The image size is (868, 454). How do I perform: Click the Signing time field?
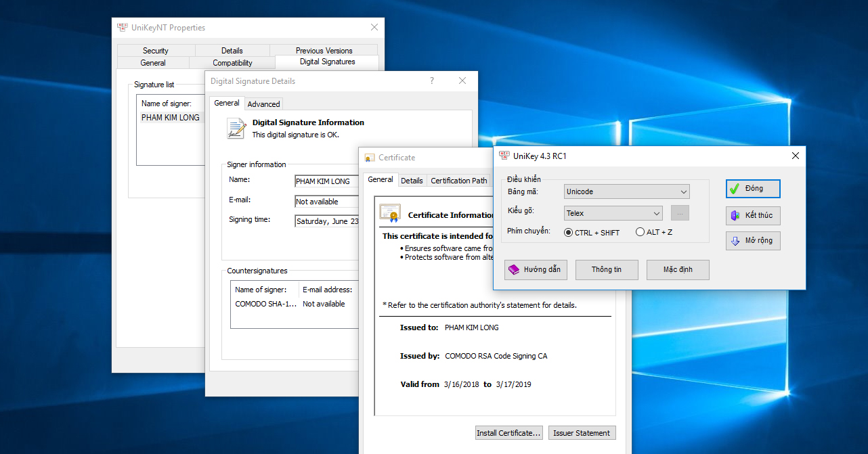326,221
